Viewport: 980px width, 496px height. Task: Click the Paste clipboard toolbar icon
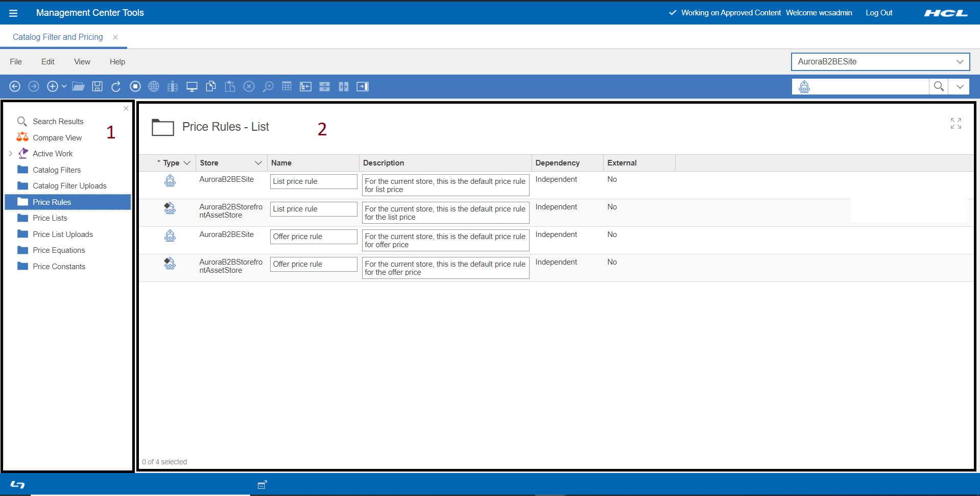[230, 86]
